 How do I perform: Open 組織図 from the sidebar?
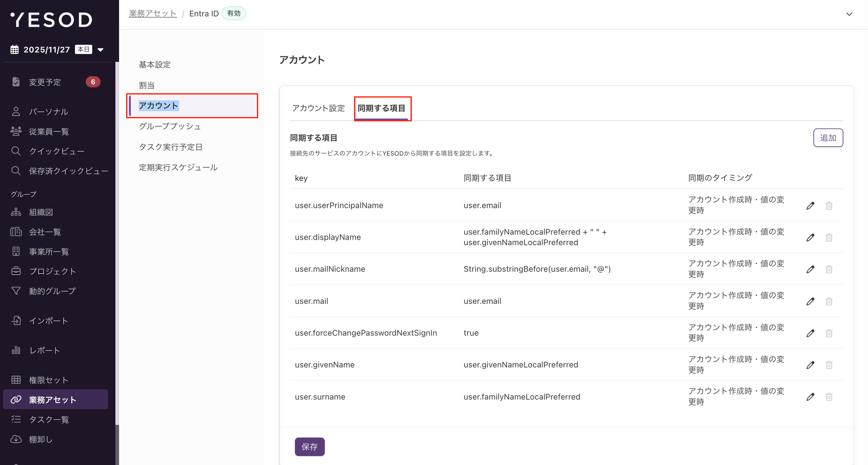pyautogui.click(x=41, y=212)
